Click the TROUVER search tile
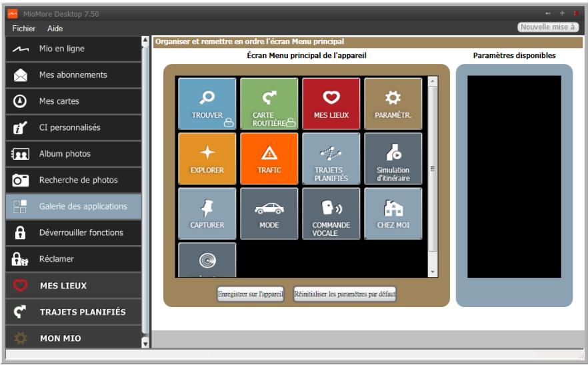 click(x=207, y=103)
